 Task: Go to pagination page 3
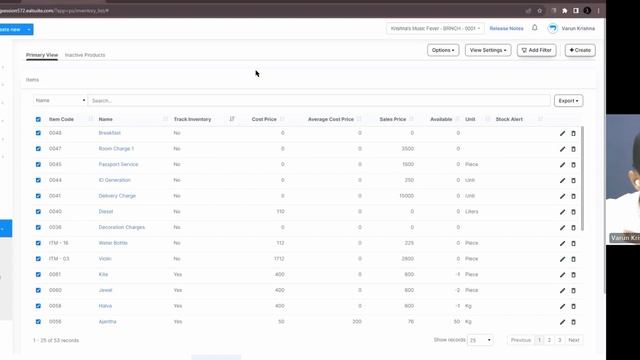pyautogui.click(x=560, y=340)
